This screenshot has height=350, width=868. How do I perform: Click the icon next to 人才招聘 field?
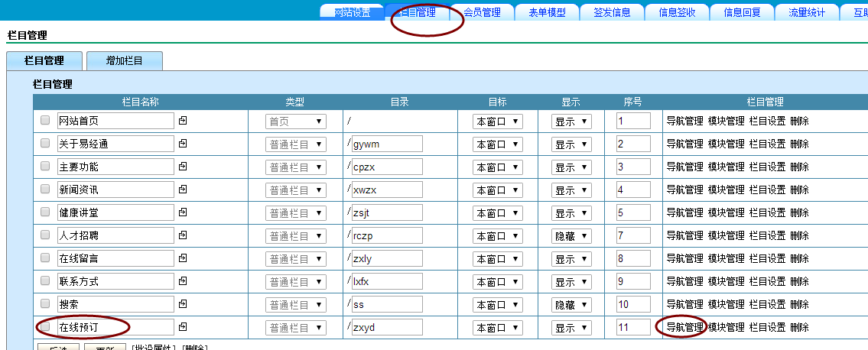[x=183, y=235]
